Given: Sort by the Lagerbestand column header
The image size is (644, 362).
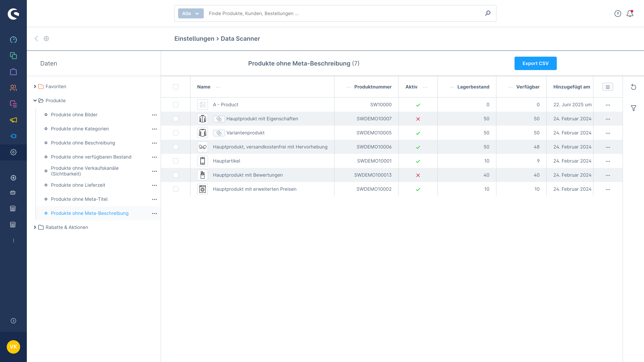Looking at the screenshot, I should (473, 87).
